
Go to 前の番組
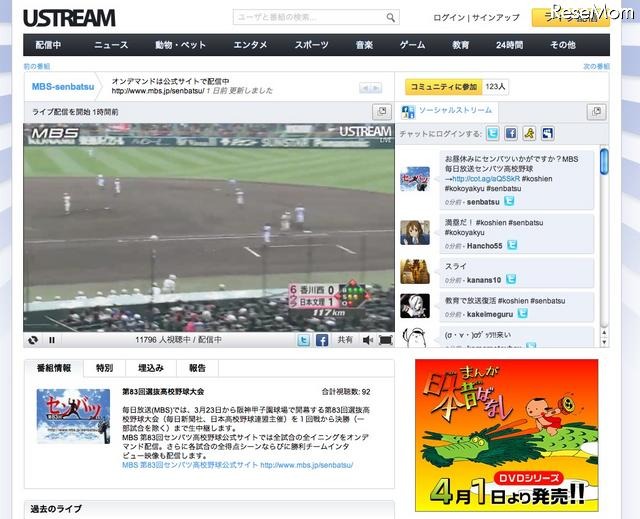37,66
